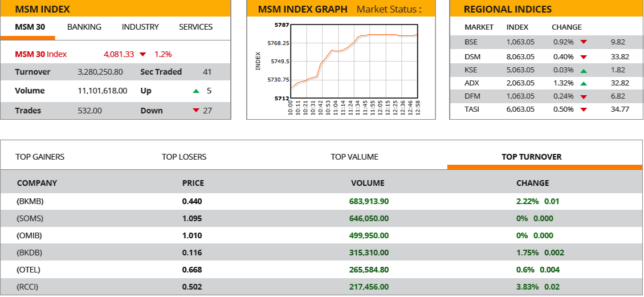The image size is (644, 297).
Task: Click BKDB volume 315,310.00
Action: 369,253
